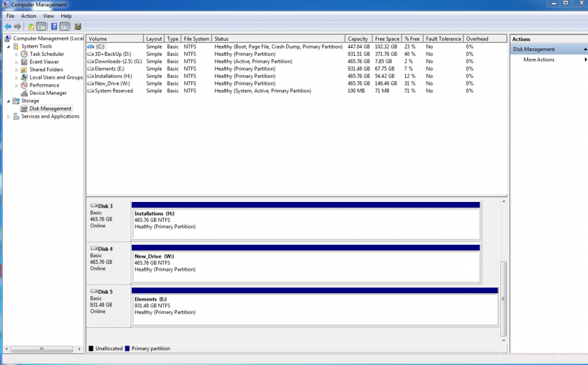The image size is (588, 365).
Task: Open the More Actions submenu arrow
Action: [x=586, y=59]
